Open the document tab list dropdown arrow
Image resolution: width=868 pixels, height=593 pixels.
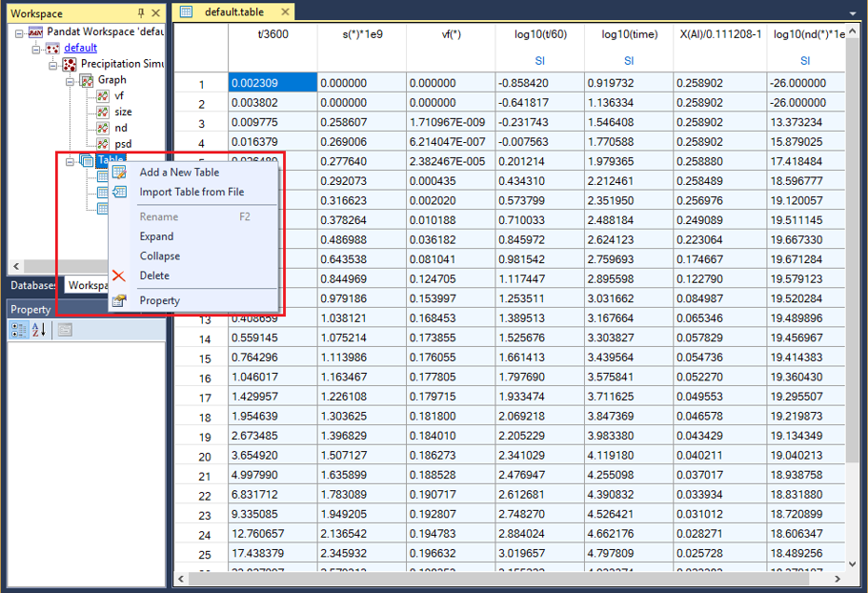(x=852, y=13)
